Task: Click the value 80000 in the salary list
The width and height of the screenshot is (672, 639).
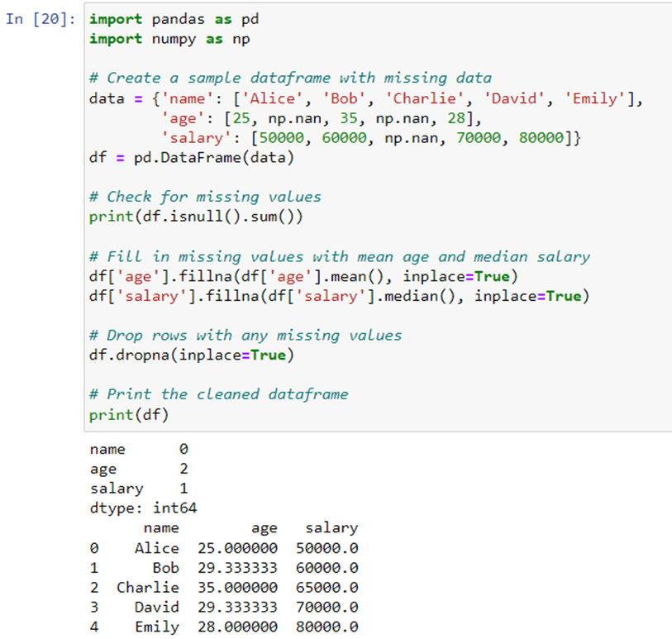Action: [x=541, y=138]
